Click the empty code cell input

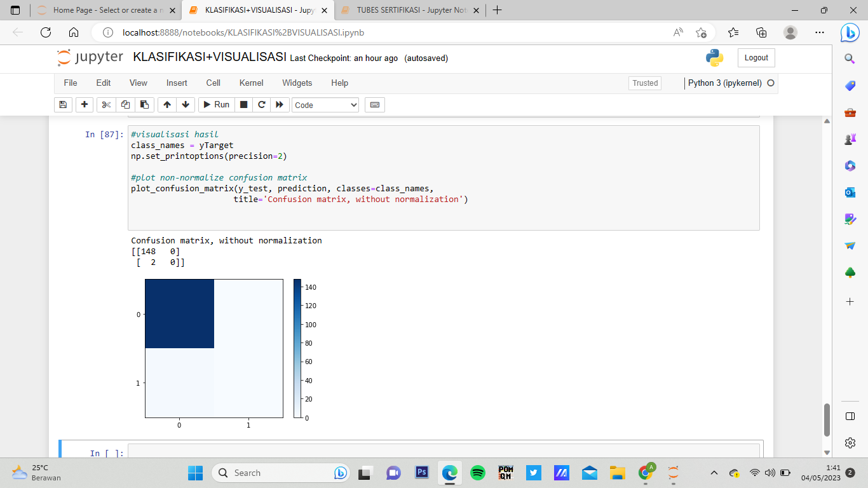(444, 451)
